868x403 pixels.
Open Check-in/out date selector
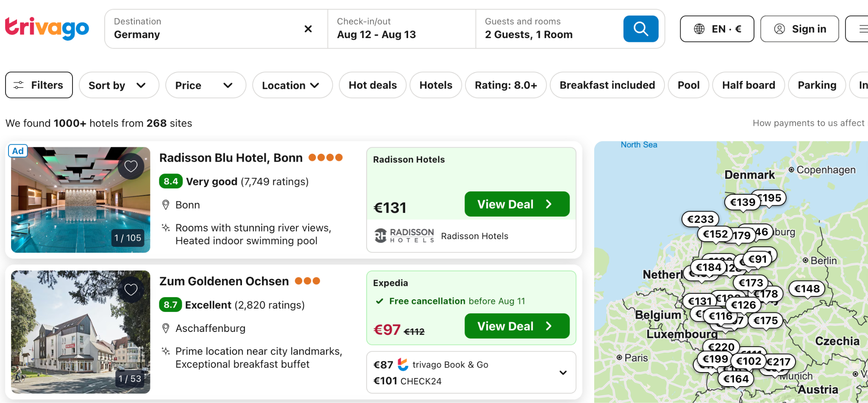pyautogui.click(x=402, y=29)
